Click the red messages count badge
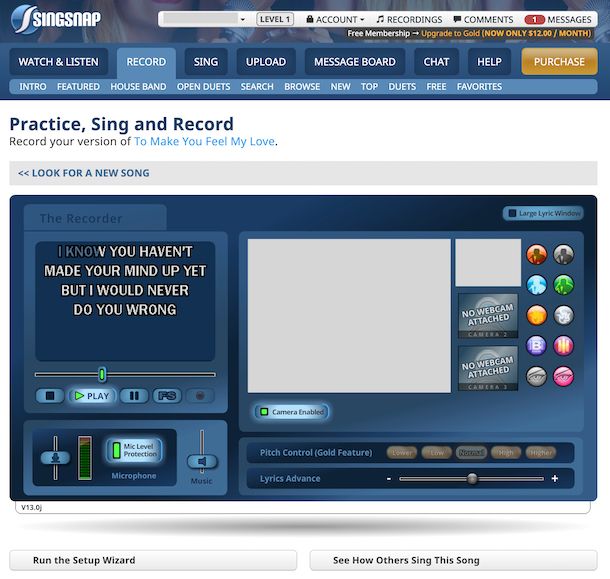The image size is (610, 579). [x=535, y=19]
